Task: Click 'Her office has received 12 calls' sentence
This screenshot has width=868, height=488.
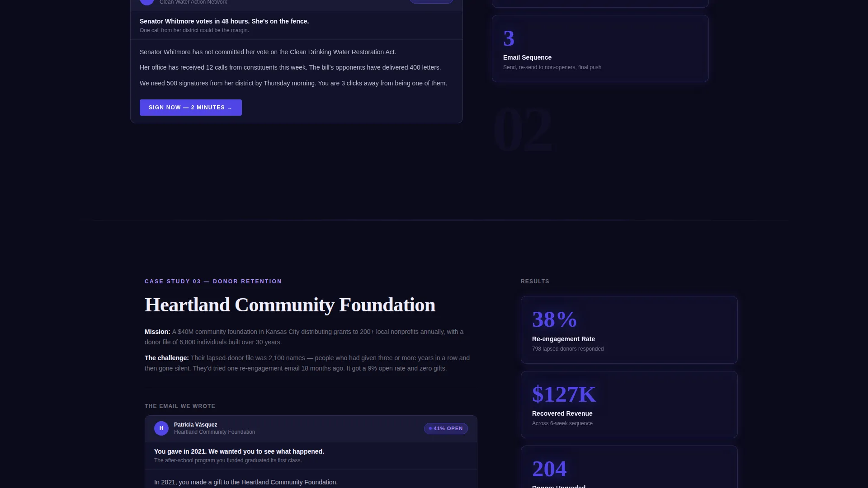Action: [x=290, y=67]
